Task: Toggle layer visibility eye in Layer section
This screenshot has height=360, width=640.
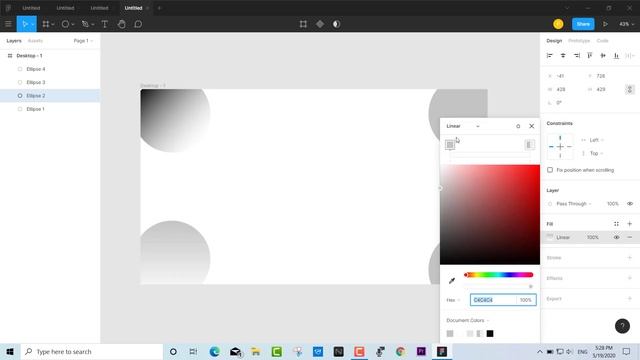Action: [630, 203]
